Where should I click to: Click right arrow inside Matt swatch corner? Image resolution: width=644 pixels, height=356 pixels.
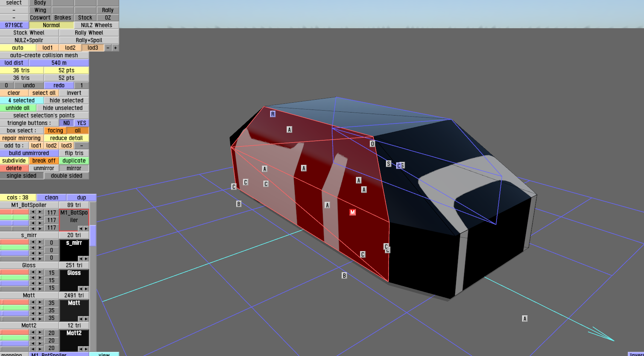[86, 319]
